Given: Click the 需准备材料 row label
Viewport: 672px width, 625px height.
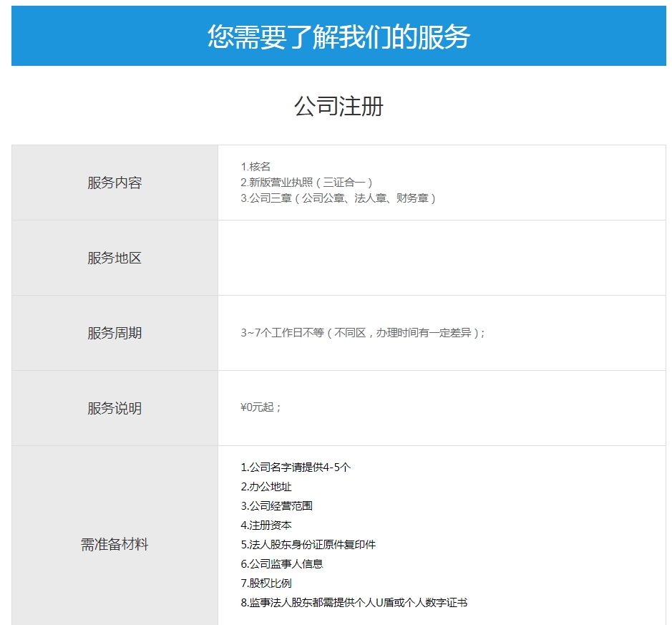Looking at the screenshot, I should click(x=114, y=543).
